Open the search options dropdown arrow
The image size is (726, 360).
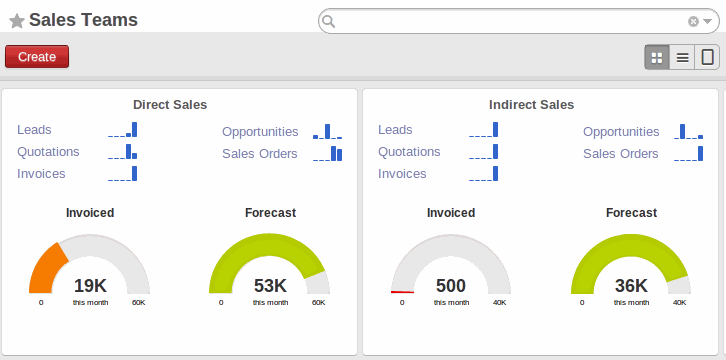coord(707,21)
